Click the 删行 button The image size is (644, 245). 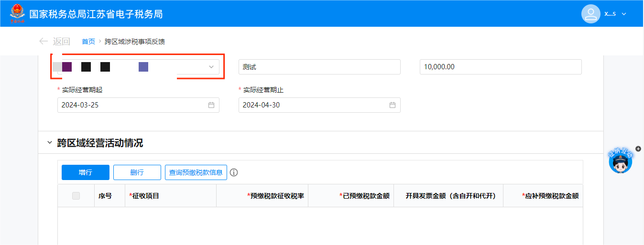tap(137, 172)
